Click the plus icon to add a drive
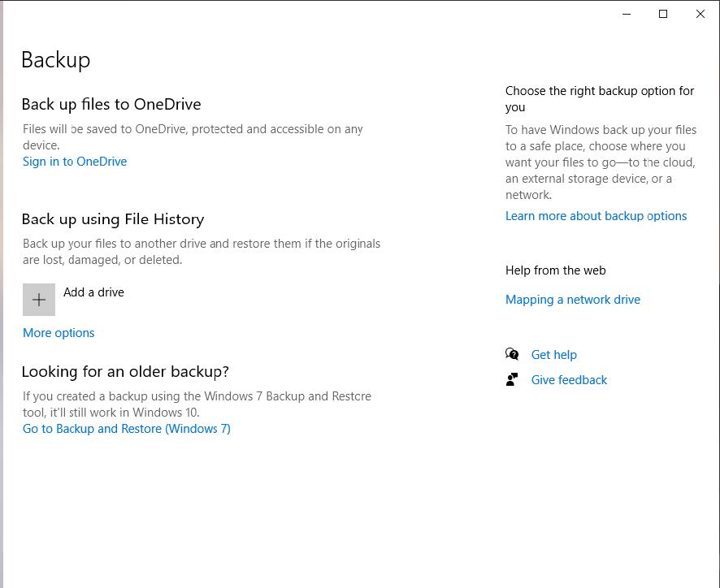 coord(39,300)
